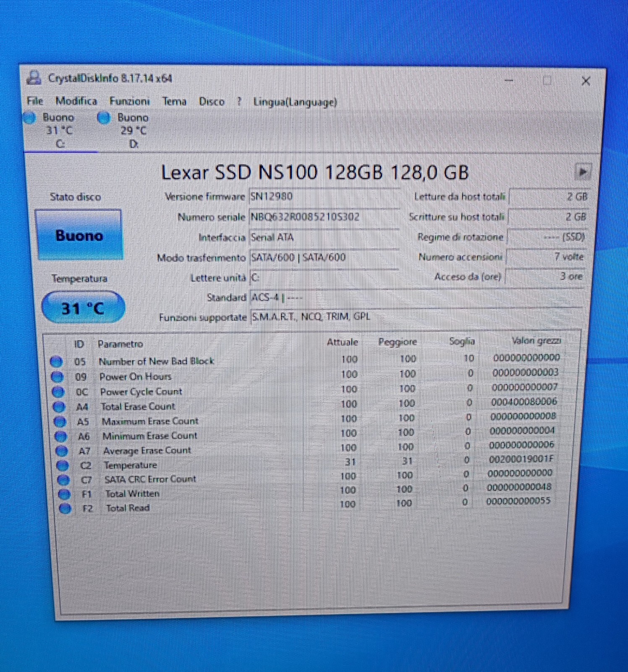Click status dot for Temperature row

(63, 465)
